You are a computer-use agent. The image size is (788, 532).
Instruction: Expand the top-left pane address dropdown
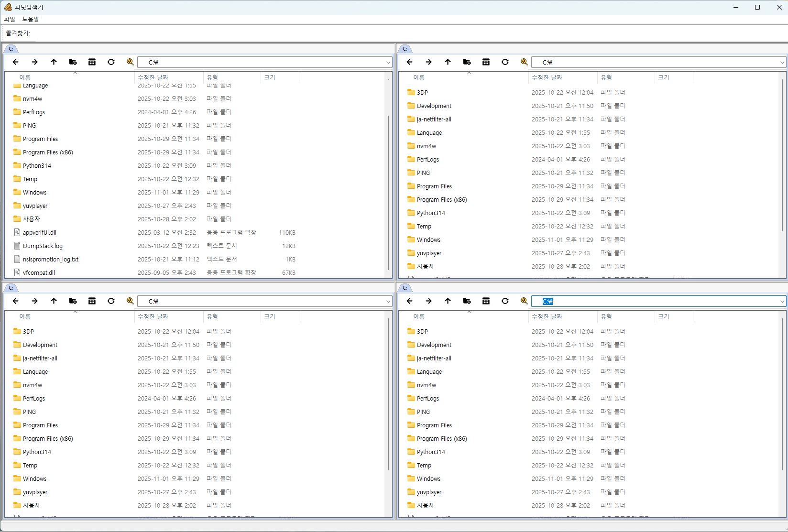point(388,63)
